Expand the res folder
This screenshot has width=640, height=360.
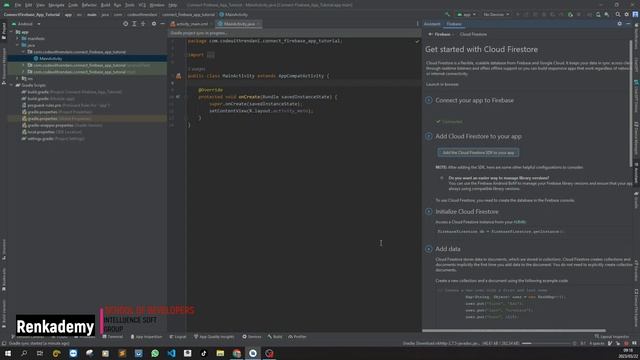pyautogui.click(x=18, y=78)
